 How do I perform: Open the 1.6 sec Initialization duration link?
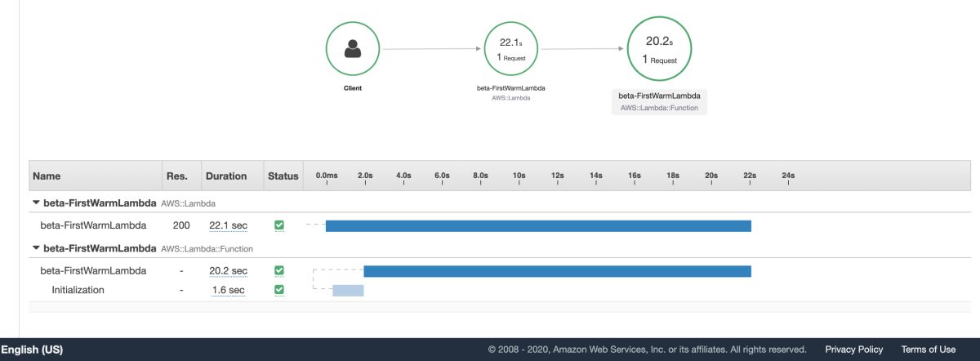228,290
